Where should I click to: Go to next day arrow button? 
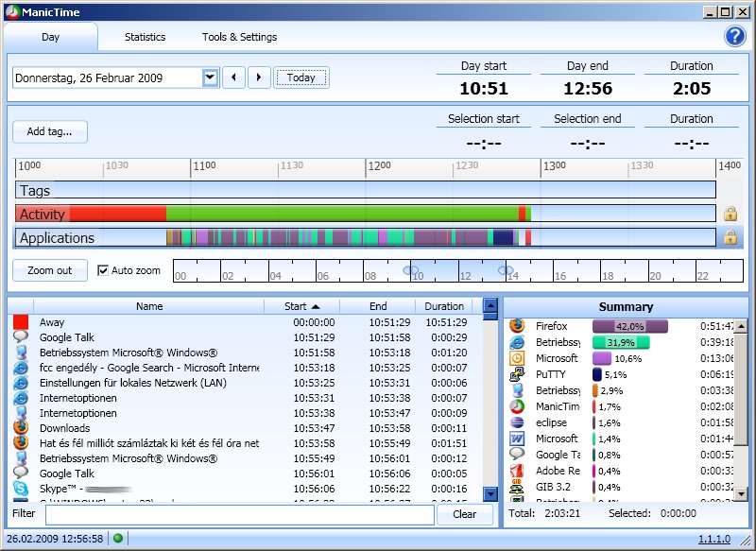click(x=259, y=77)
